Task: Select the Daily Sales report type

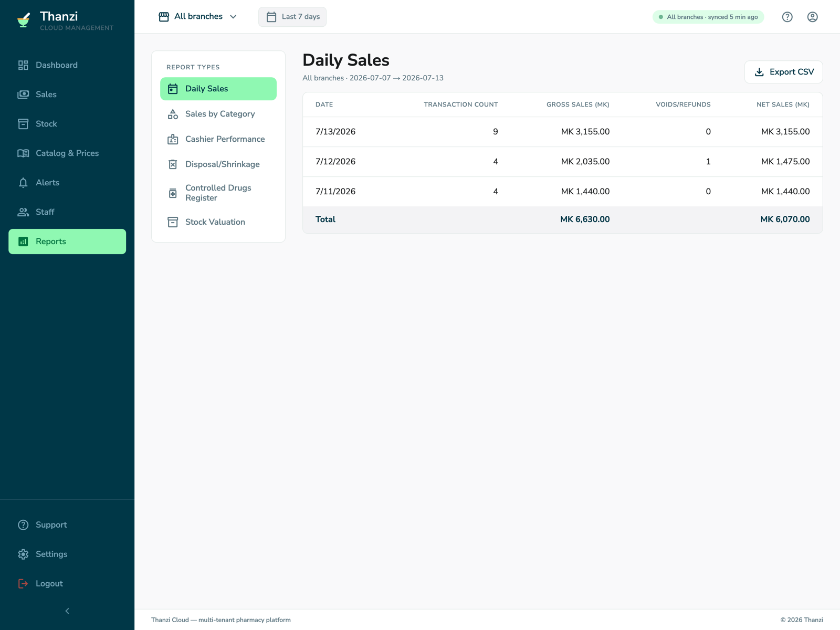Action: point(218,89)
